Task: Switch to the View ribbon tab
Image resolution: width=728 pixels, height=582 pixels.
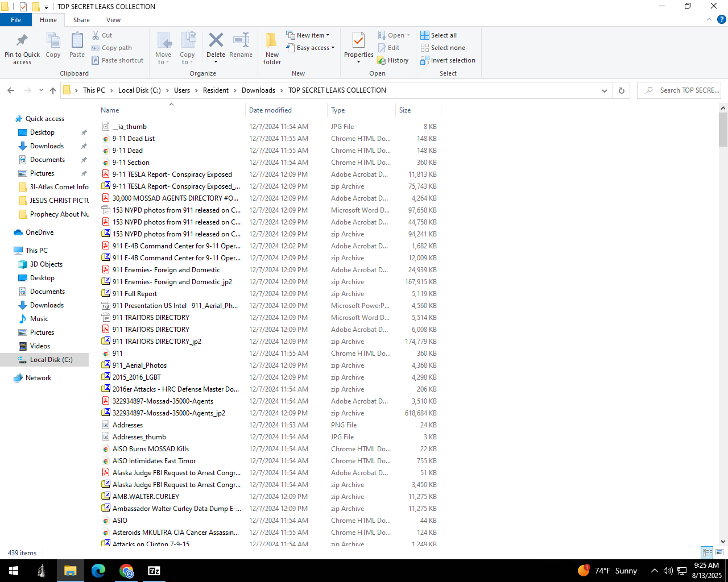Action: [113, 20]
